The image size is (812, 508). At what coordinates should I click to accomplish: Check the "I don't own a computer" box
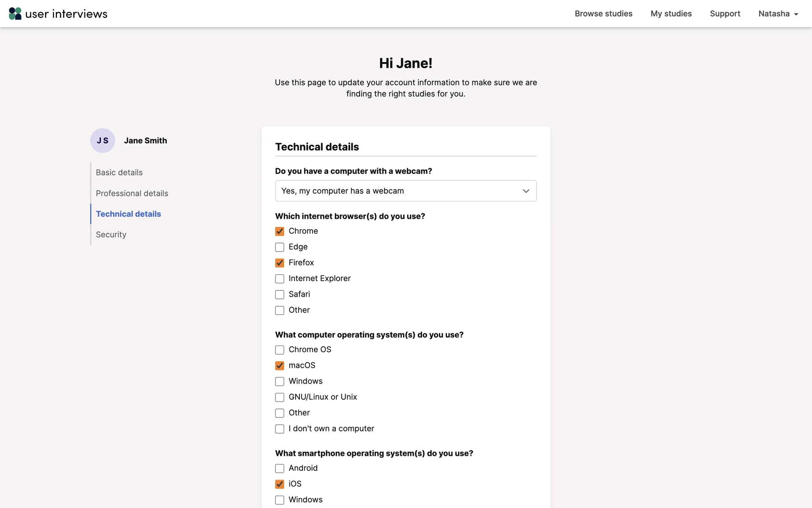tap(280, 429)
